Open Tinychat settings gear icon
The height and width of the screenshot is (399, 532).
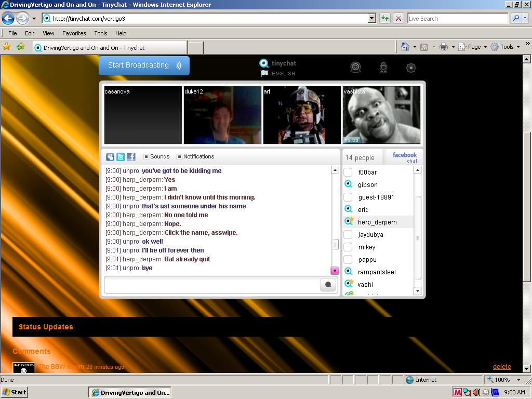coord(411,68)
